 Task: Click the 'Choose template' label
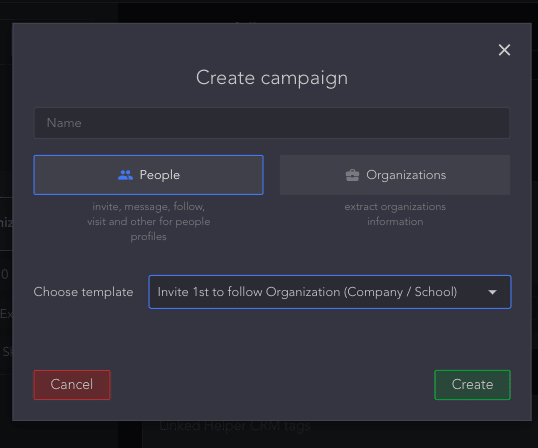tap(83, 292)
